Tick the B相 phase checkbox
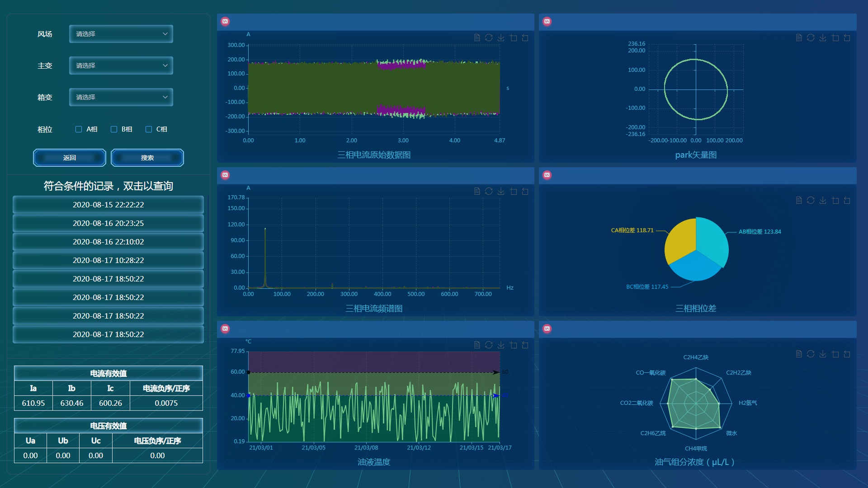868x488 pixels. click(x=114, y=129)
